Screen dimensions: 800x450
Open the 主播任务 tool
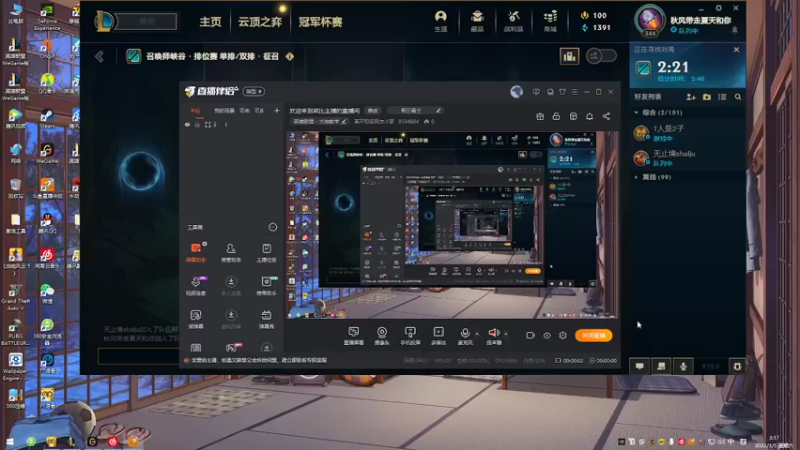click(266, 252)
